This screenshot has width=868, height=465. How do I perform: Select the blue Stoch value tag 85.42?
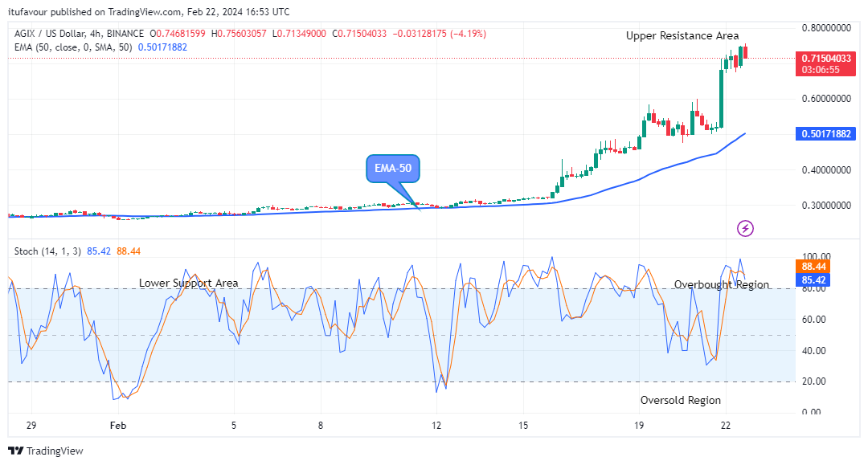pos(814,280)
